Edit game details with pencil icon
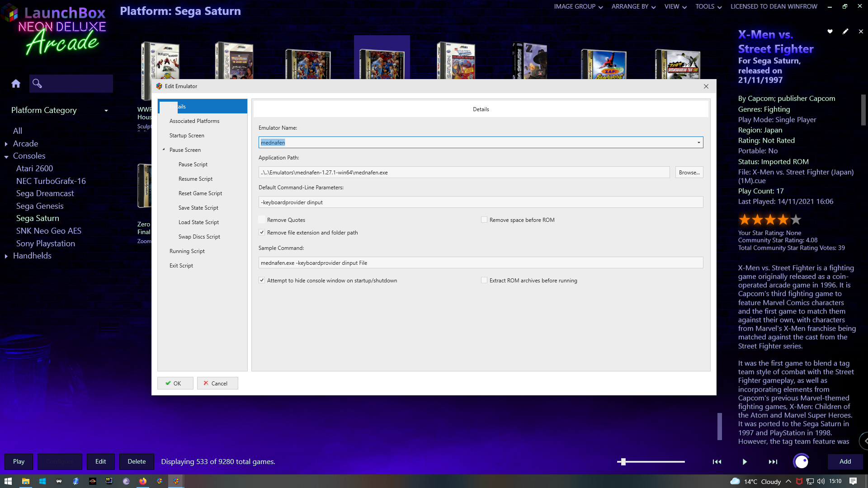The height and width of the screenshot is (488, 868). pyautogui.click(x=845, y=32)
